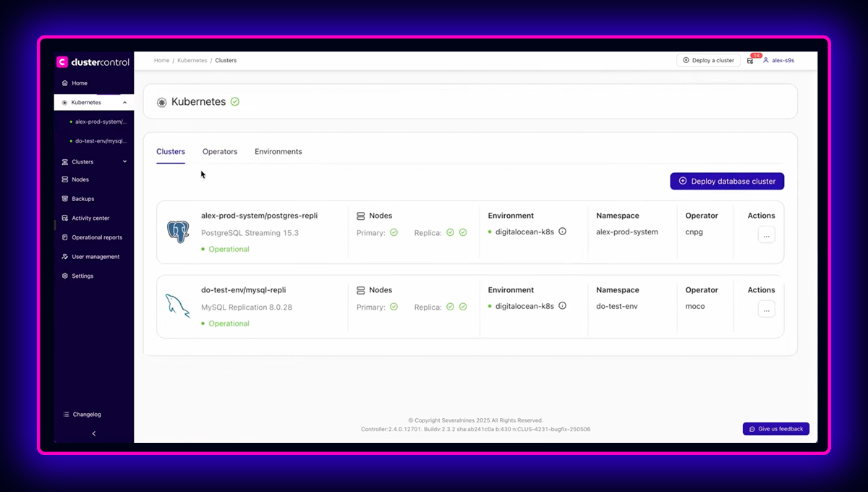Open the notifications icon with red badge
Screen dimensions: 868x492
tap(751, 61)
